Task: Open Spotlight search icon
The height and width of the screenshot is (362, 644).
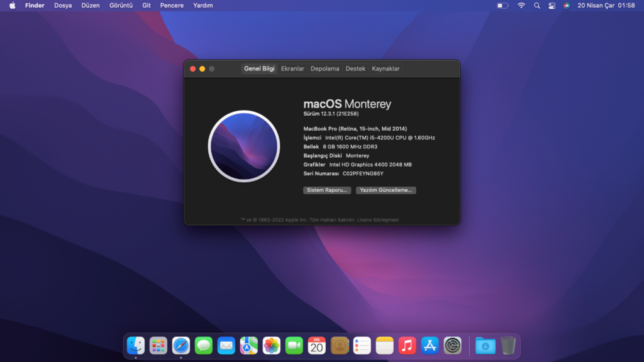Action: click(537, 6)
